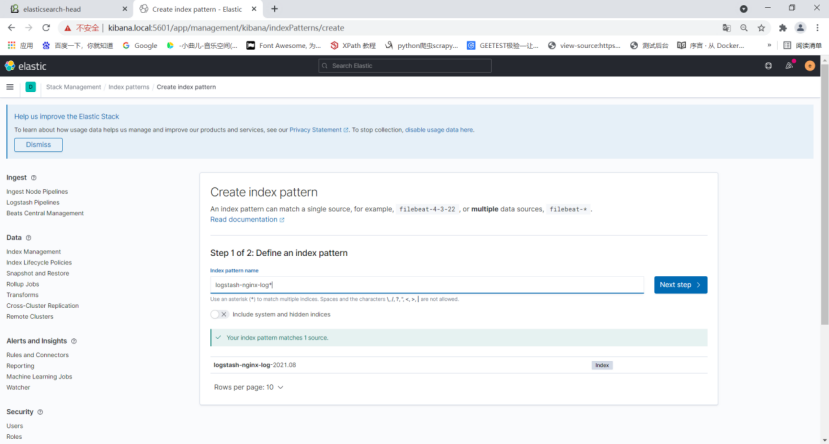Show the Security section help icon
The width and height of the screenshot is (829, 444).
pos(40,412)
